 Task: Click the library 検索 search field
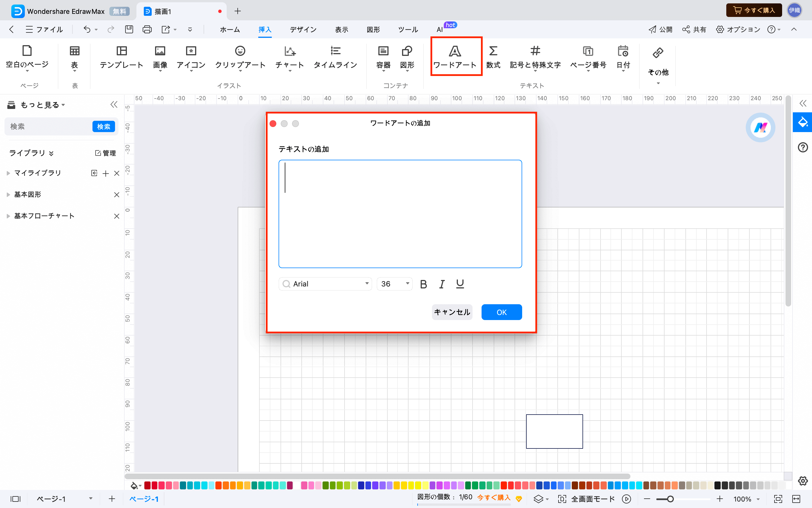click(x=49, y=127)
